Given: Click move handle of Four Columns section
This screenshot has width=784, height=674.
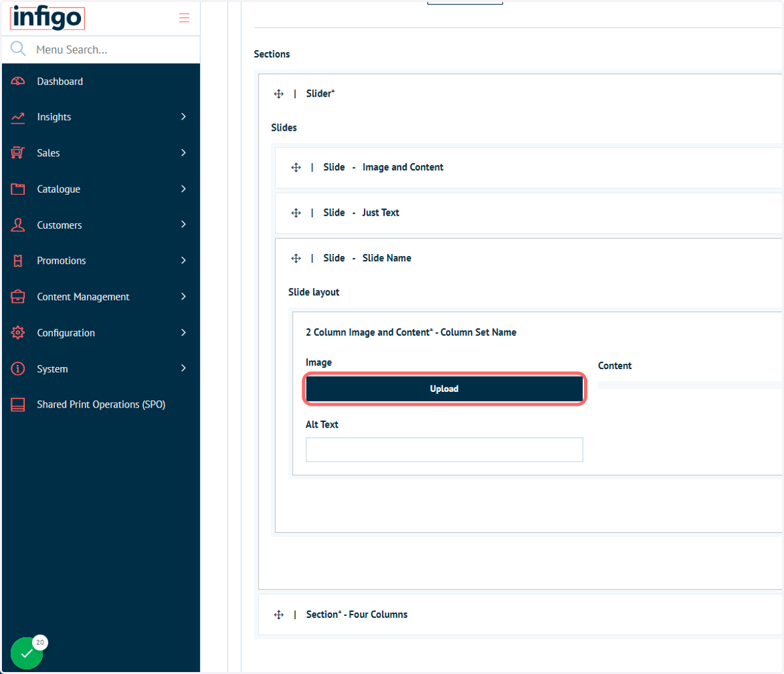Looking at the screenshot, I should click(x=279, y=615).
